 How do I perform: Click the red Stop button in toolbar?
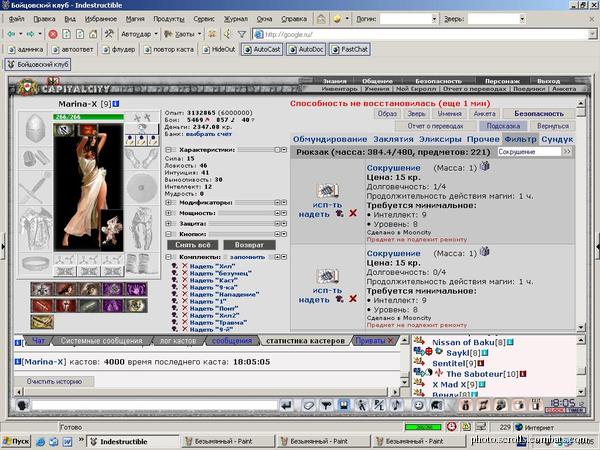point(53,34)
